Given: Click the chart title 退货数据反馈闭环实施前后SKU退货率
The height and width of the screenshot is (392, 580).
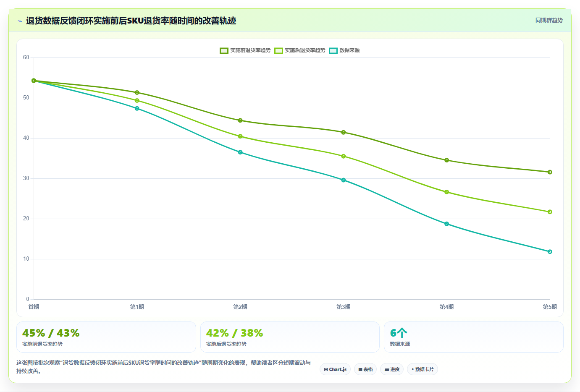Looking at the screenshot, I should (131, 21).
